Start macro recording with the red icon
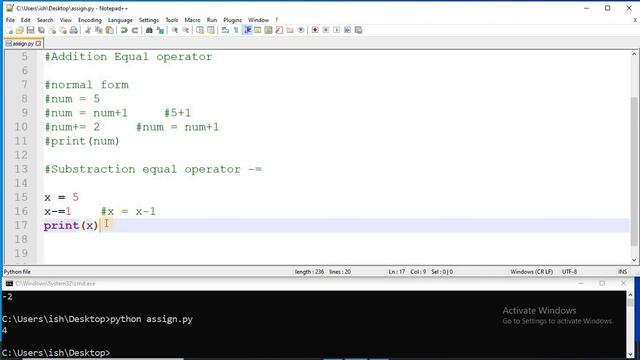 [x=315, y=30]
